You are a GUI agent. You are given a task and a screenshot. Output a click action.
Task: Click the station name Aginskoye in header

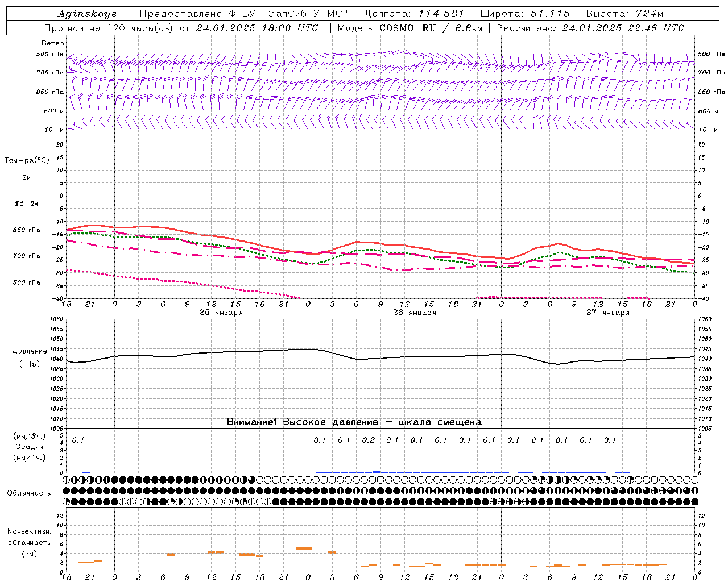pyautogui.click(x=87, y=14)
